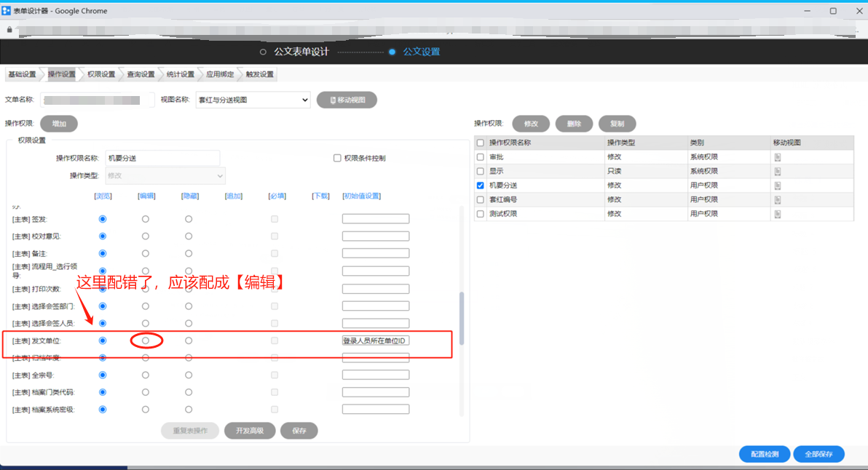Check the 显示 permission row checkbox
The width and height of the screenshot is (868, 470).
[x=480, y=172]
